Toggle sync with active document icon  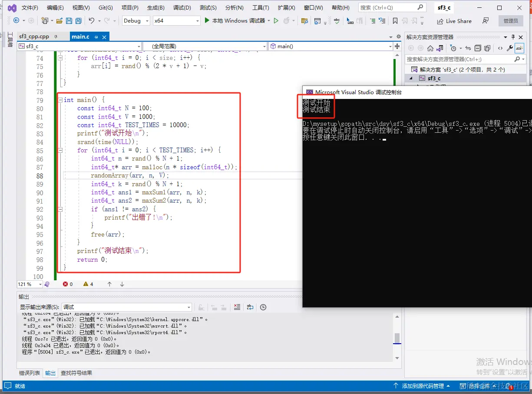pos(468,48)
